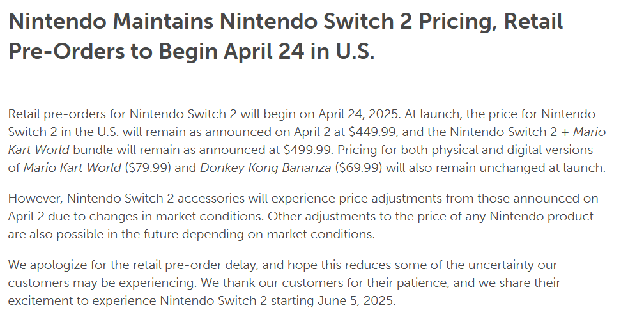Click the $449.99 price in the first paragraph
This screenshot has width=644, height=317.
[372, 132]
